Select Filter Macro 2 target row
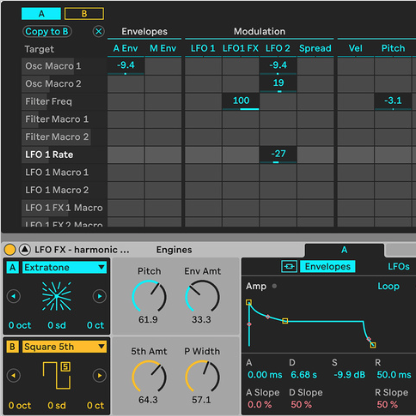Image resolution: width=416 pixels, height=416 pixels. click(x=64, y=137)
